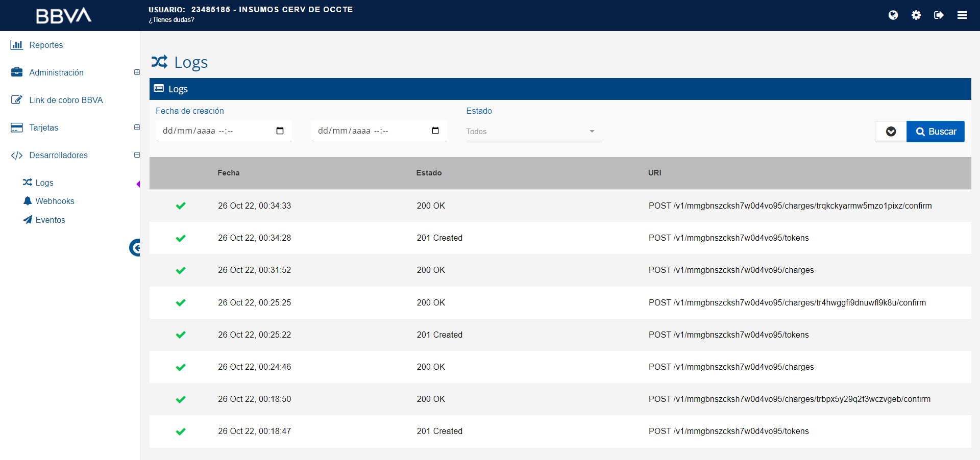
Task: Select the date 26 Oct 22, 00:18:50
Action: tap(254, 399)
